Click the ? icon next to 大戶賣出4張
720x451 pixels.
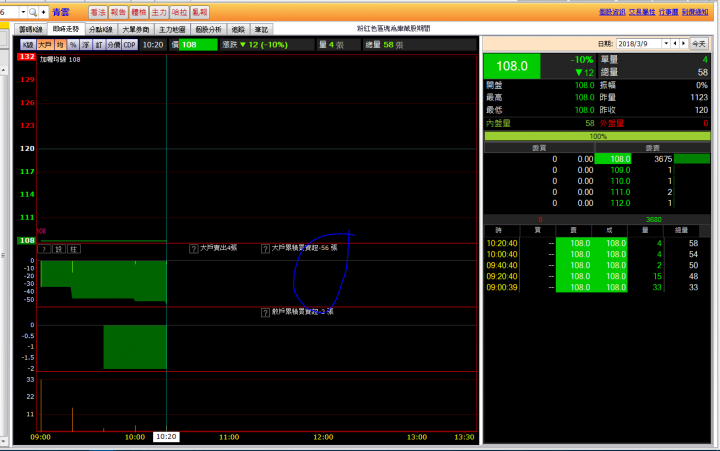click(x=193, y=249)
